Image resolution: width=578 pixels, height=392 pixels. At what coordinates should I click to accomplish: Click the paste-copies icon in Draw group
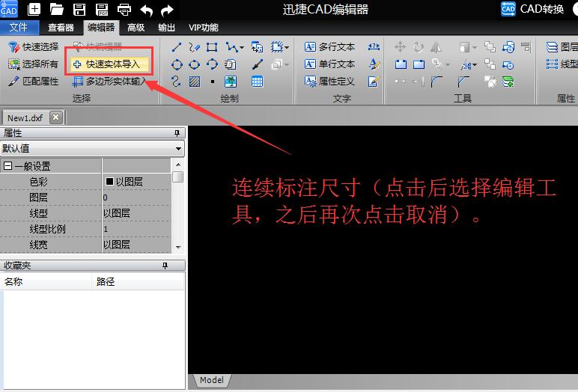coord(231,64)
